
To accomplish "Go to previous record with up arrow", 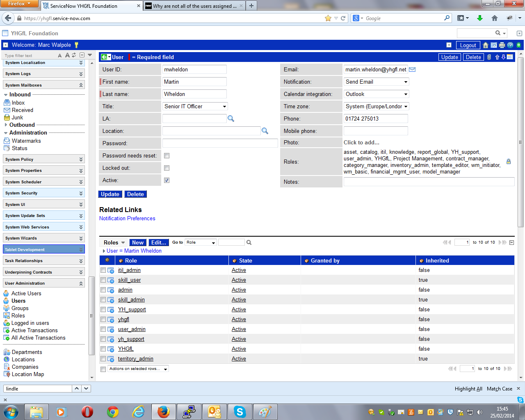I will (497, 57).
